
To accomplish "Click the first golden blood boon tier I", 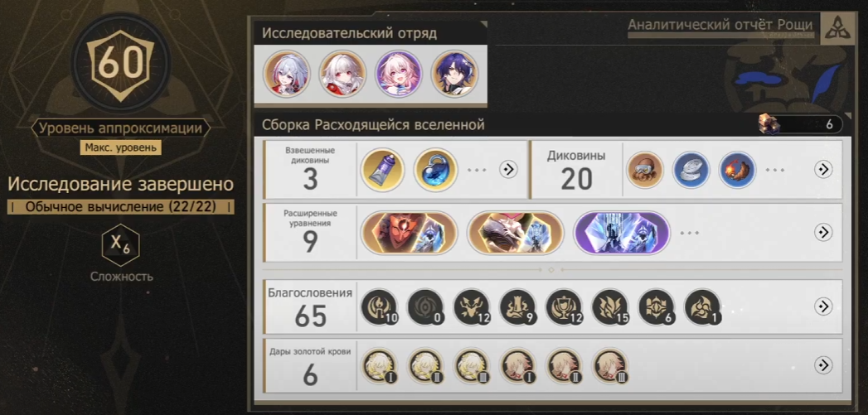I will (380, 366).
